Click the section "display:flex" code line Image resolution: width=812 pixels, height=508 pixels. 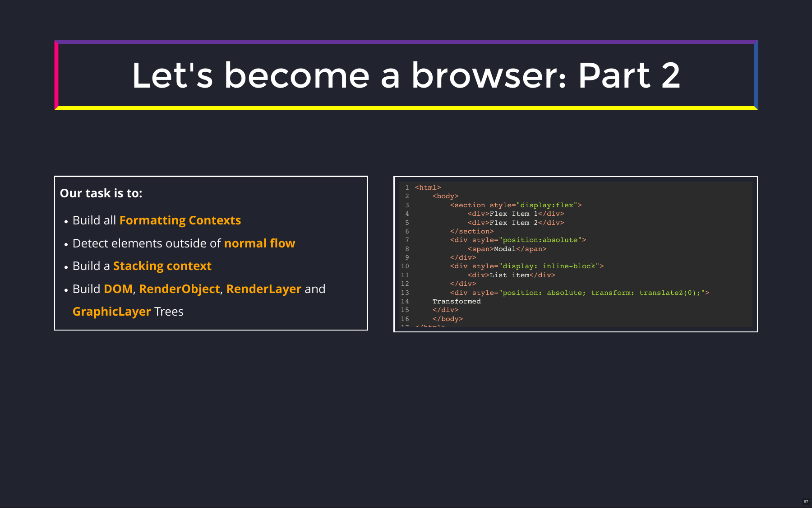[516, 205]
